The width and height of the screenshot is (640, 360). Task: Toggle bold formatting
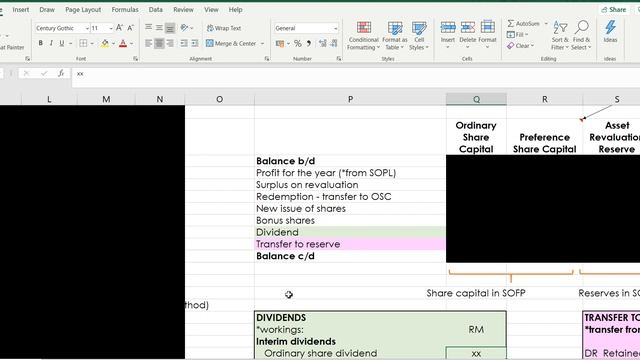pos(40,43)
